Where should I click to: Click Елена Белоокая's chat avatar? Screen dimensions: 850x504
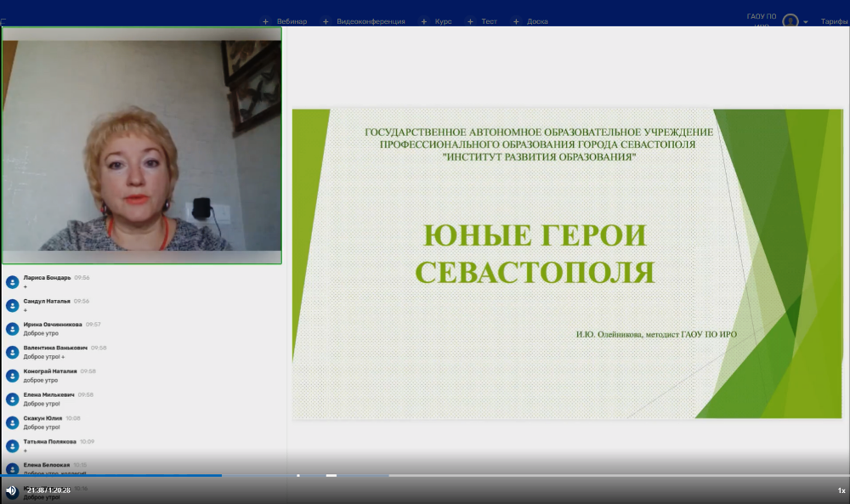click(x=13, y=469)
